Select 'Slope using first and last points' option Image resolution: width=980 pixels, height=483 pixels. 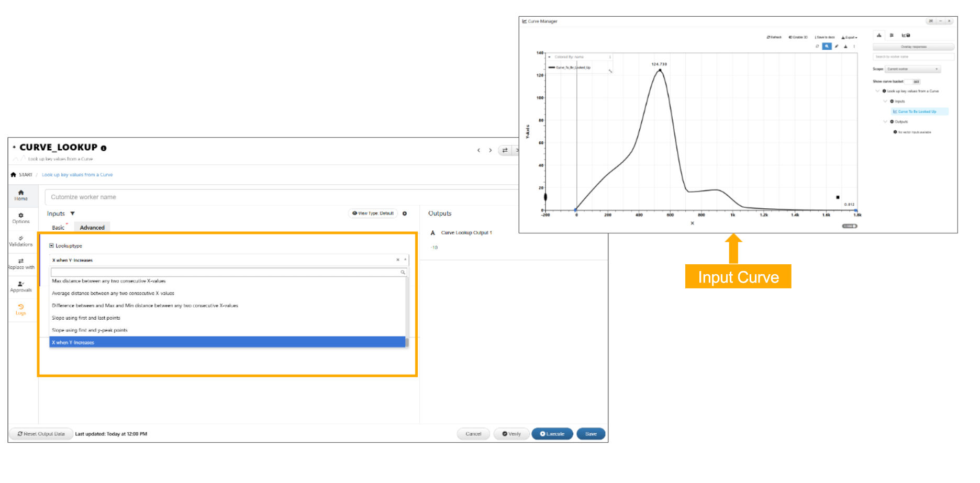pyautogui.click(x=86, y=318)
